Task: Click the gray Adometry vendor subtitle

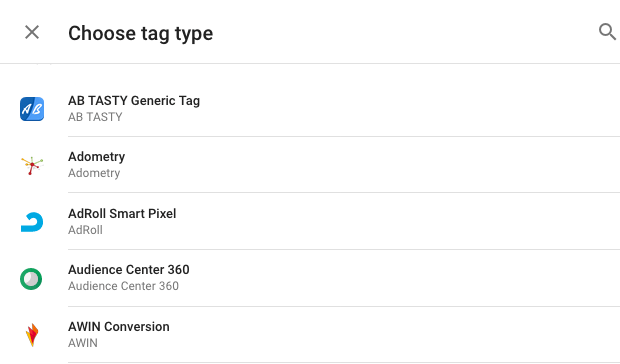Action: (x=94, y=173)
